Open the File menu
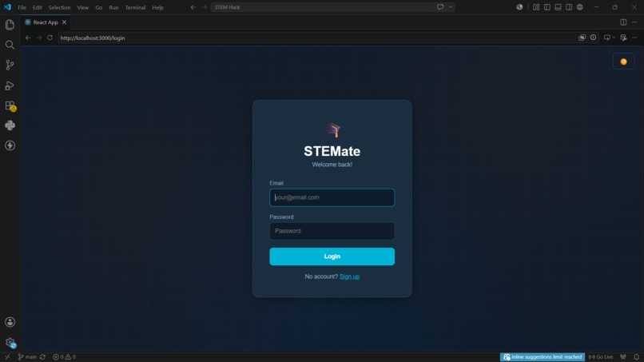This screenshot has width=644, height=362. tap(22, 7)
